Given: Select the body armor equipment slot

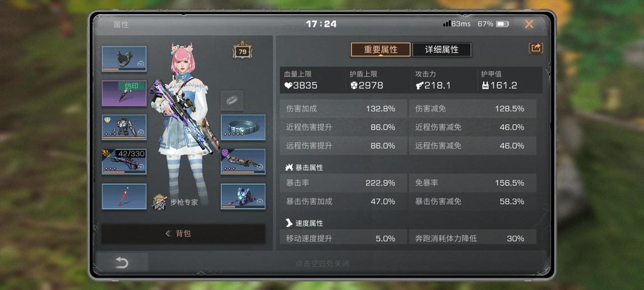Looking at the screenshot, I should (124, 127).
